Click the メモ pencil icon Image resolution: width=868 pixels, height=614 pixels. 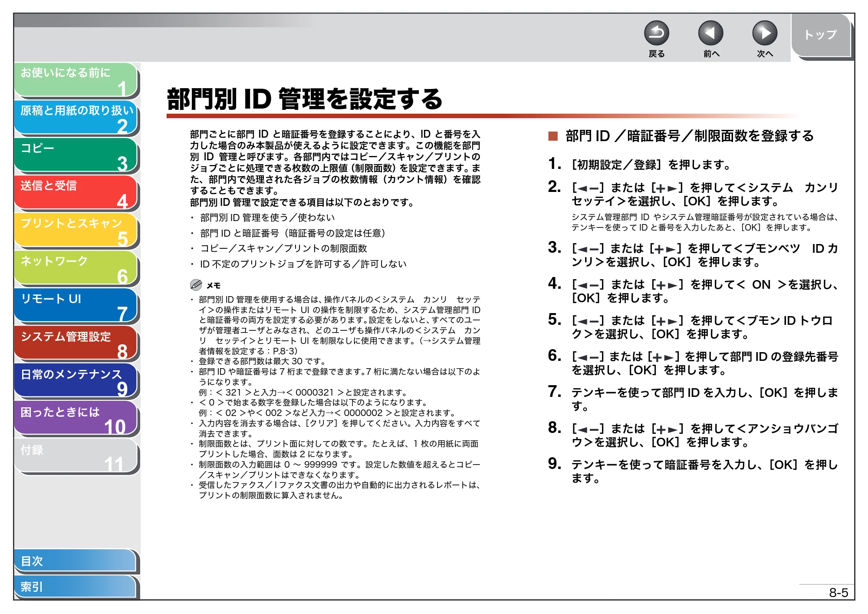pos(196,285)
